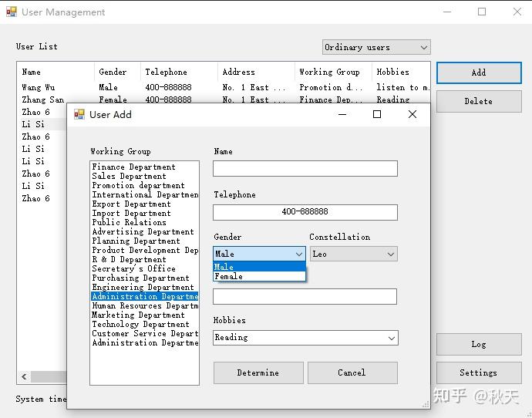Confirm with the Determine button
532x418 pixels.
click(258, 372)
